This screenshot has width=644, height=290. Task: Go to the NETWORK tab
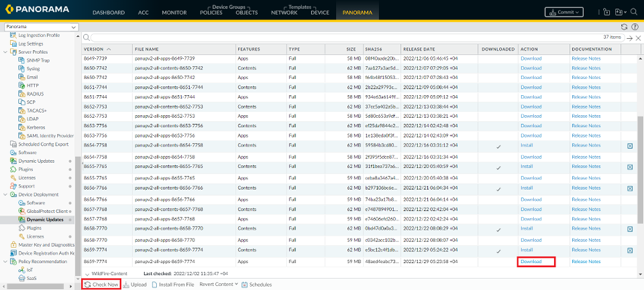pyautogui.click(x=284, y=13)
